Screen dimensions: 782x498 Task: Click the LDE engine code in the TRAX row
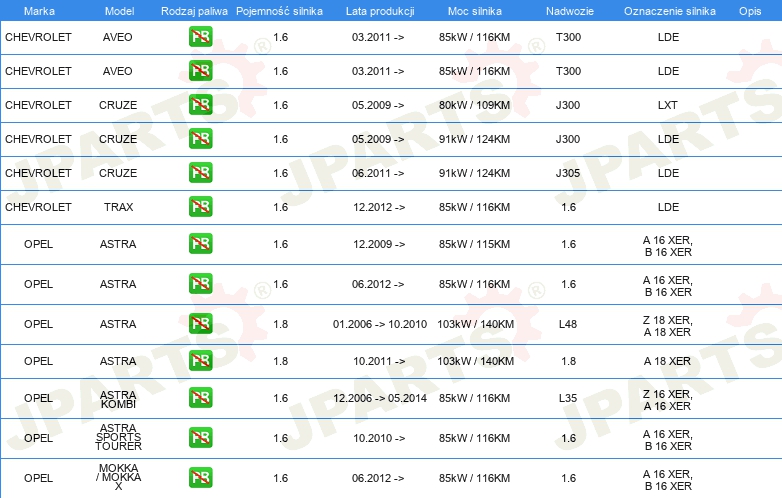click(x=668, y=207)
